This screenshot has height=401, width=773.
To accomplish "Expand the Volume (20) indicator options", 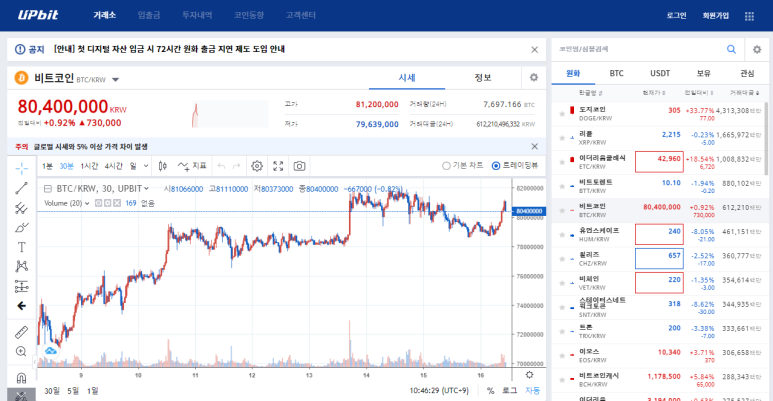I will click(x=87, y=203).
